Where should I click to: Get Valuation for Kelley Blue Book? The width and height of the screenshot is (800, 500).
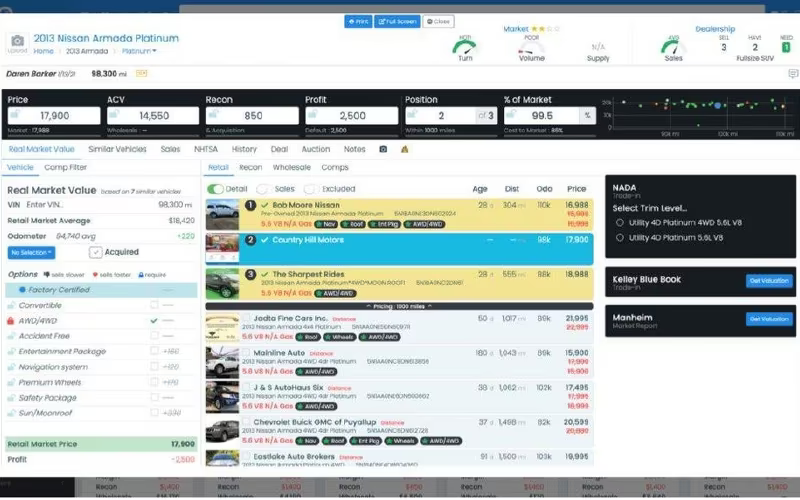coord(769,281)
